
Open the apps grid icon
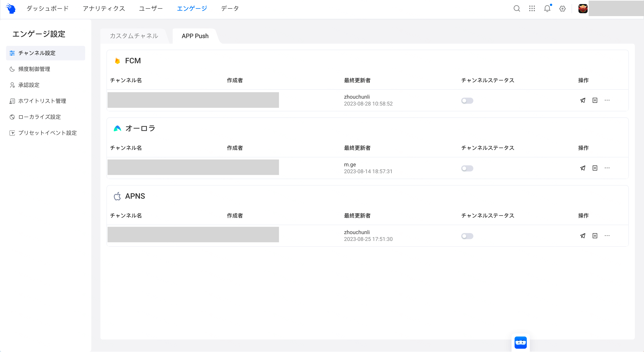pos(532,9)
